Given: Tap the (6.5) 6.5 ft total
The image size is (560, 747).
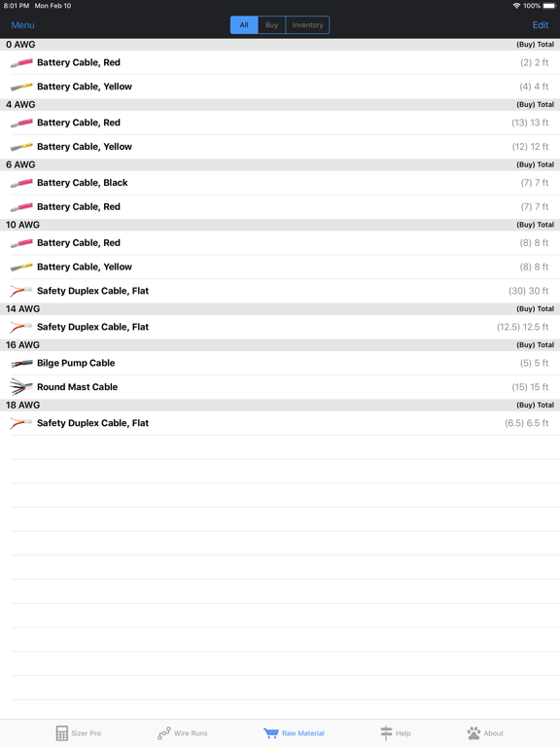Looking at the screenshot, I should pos(526,423).
